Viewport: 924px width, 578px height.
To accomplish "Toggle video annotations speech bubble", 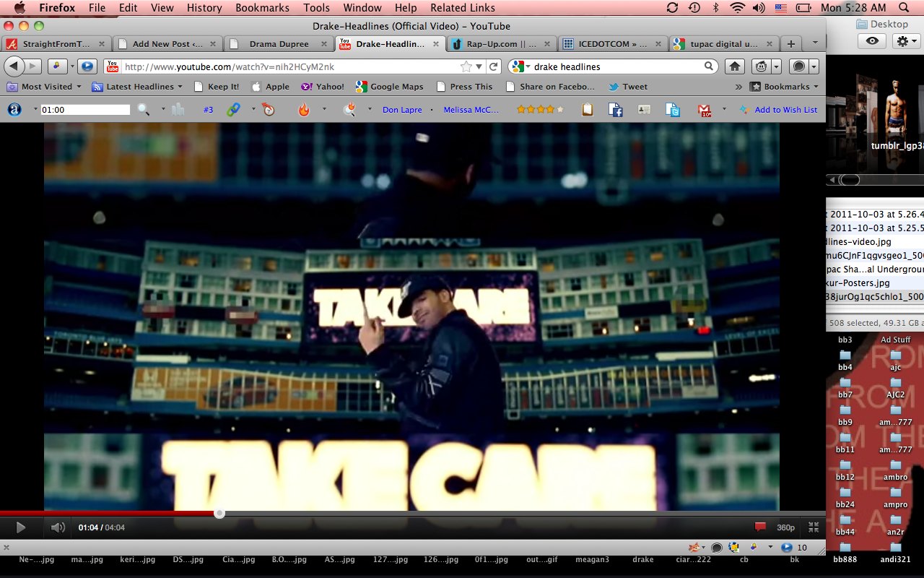I will click(x=759, y=527).
